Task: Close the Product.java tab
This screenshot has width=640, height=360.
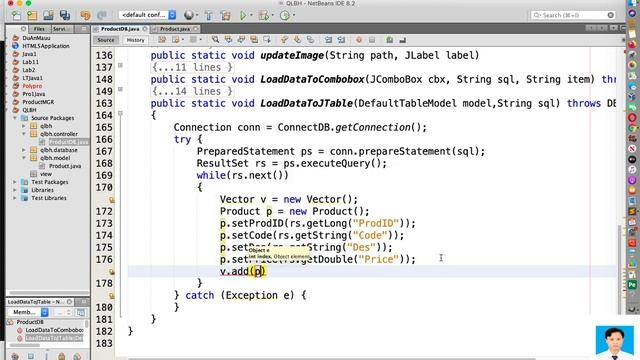Action: click(196, 29)
